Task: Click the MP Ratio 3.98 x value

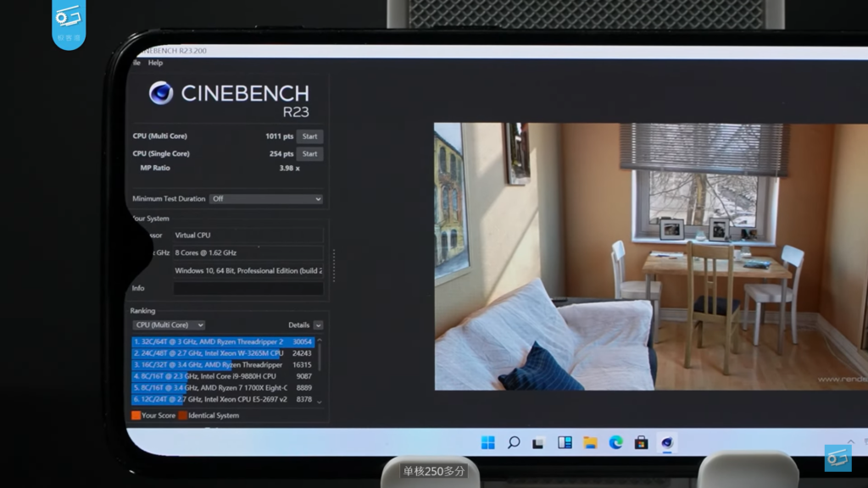Action: [x=290, y=169]
